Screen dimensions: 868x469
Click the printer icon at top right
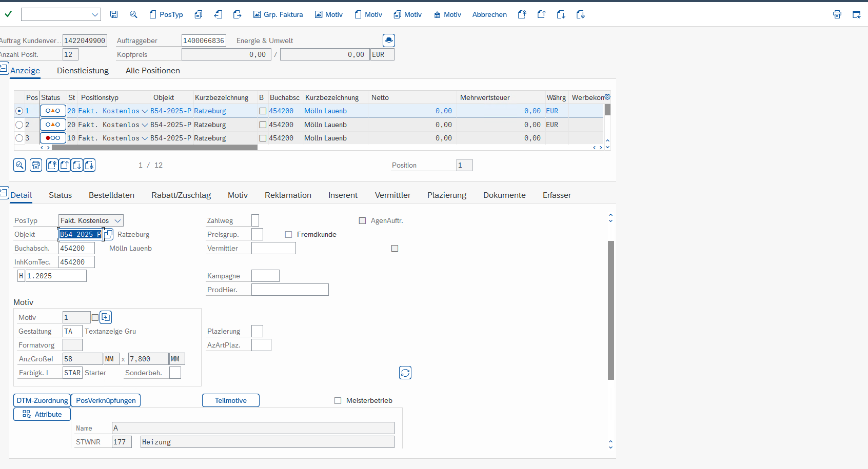point(837,14)
